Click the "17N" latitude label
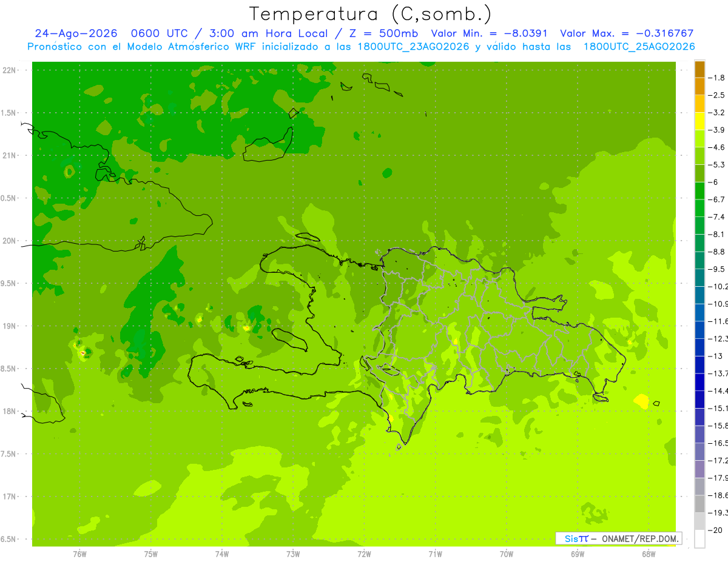Viewport: 728px width, 562px height. (x=10, y=497)
